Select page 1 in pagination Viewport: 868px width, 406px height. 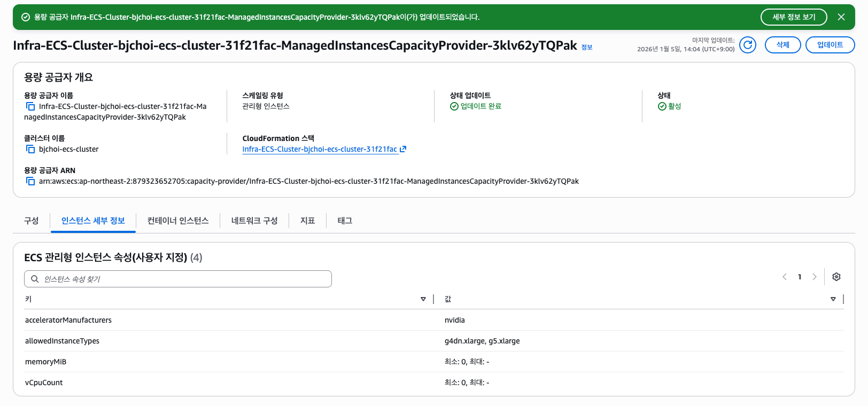800,277
